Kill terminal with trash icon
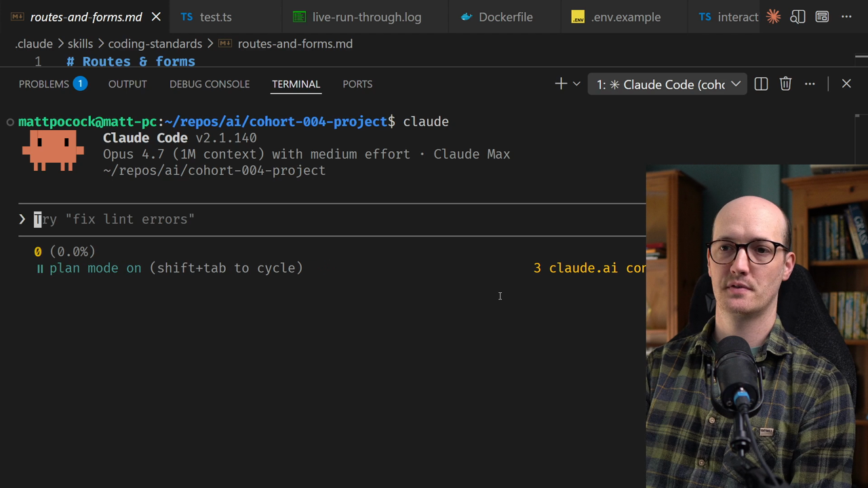This screenshot has width=868, height=488. [785, 84]
